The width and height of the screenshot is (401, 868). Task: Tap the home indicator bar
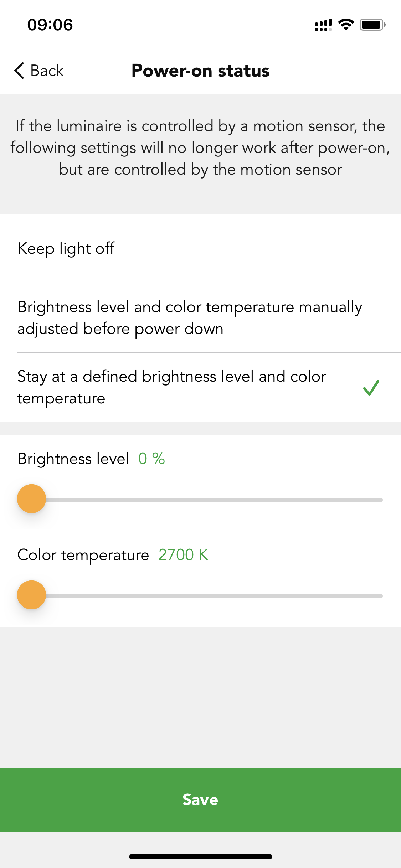pos(200,857)
